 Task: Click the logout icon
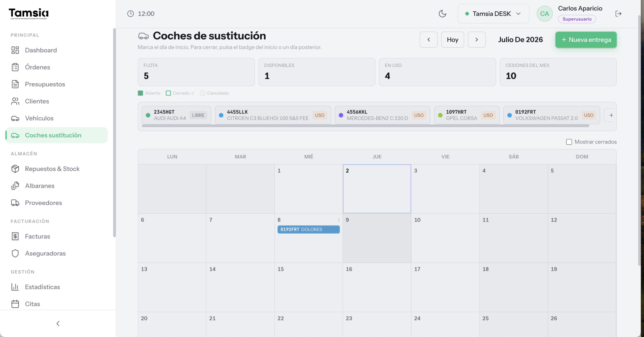[618, 14]
